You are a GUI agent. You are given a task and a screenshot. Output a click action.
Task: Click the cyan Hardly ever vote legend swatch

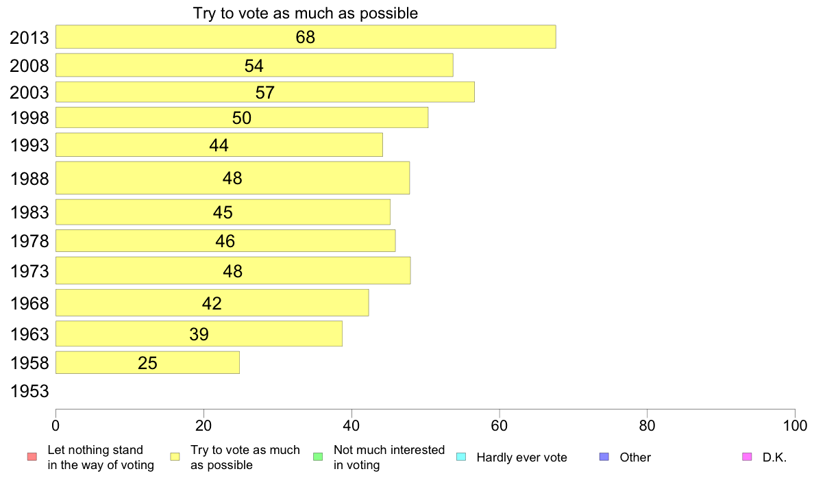(x=461, y=457)
